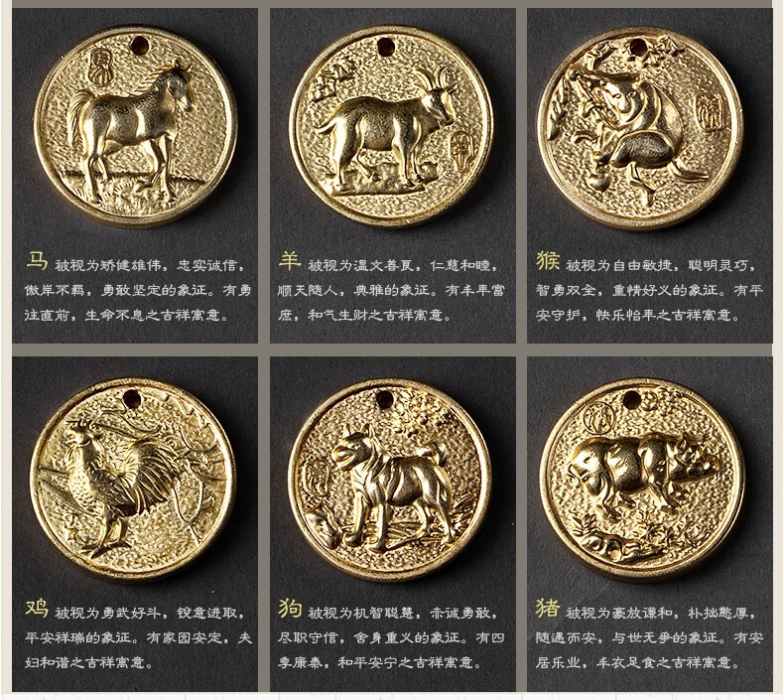
Task: Click the 狗 heading character
Action: point(290,609)
